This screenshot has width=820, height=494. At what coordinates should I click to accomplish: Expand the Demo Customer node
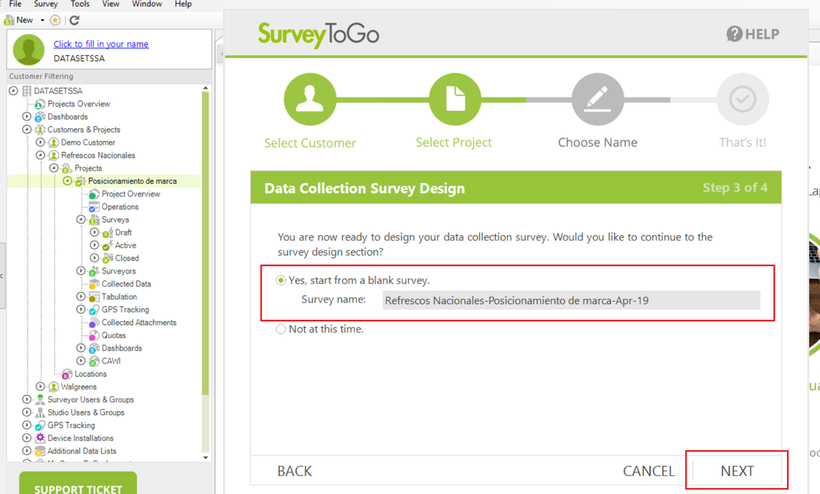click(x=40, y=142)
